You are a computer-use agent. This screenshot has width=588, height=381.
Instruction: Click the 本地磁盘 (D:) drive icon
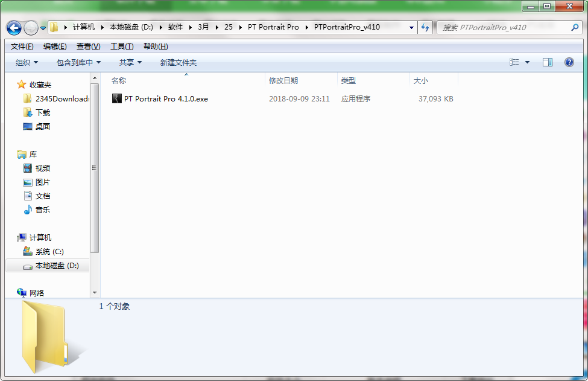[x=28, y=266]
